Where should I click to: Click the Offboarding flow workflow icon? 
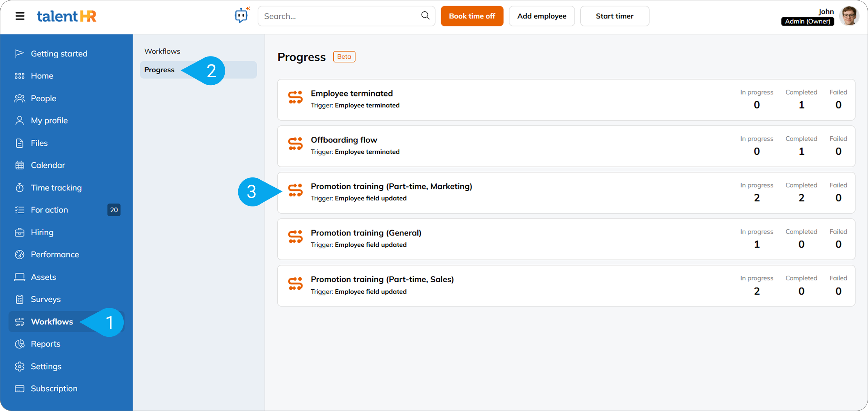[x=295, y=144]
